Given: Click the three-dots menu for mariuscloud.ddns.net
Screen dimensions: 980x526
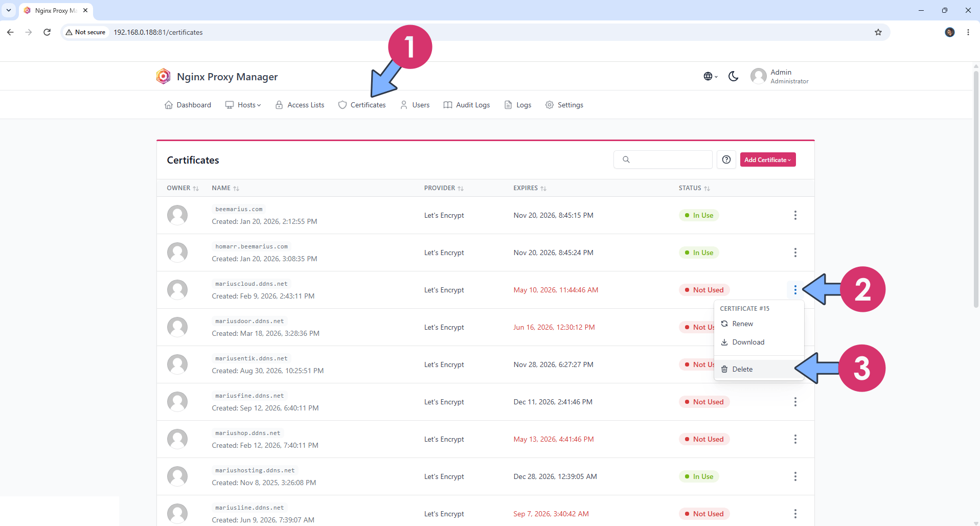Looking at the screenshot, I should pos(795,290).
